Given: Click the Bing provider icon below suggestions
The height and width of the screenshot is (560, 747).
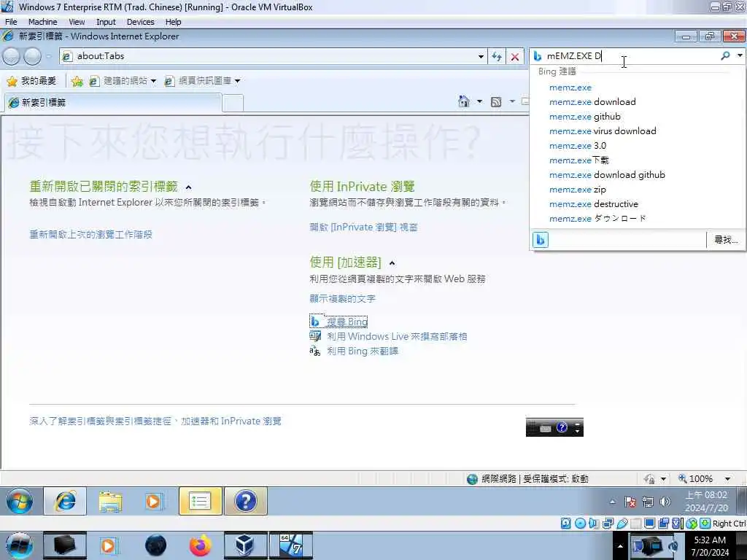Looking at the screenshot, I should [x=541, y=239].
